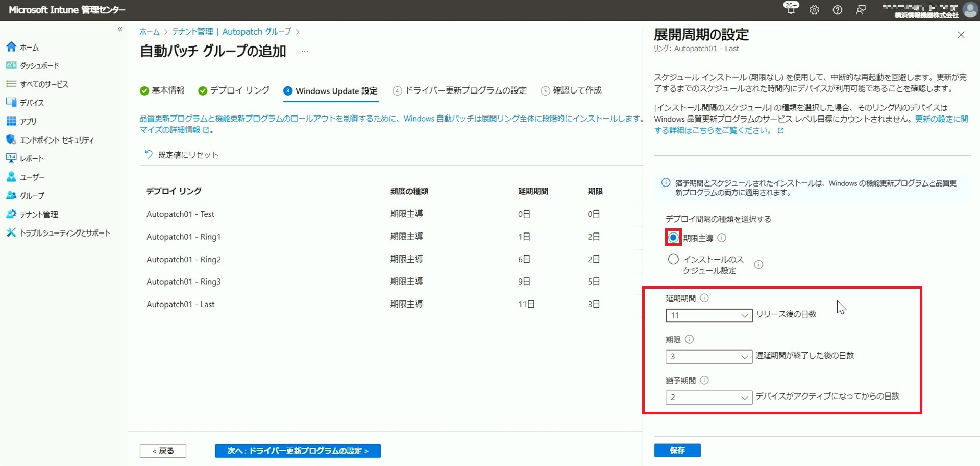The height and width of the screenshot is (466, 980).
Task: Click the 保存 button
Action: point(677,450)
